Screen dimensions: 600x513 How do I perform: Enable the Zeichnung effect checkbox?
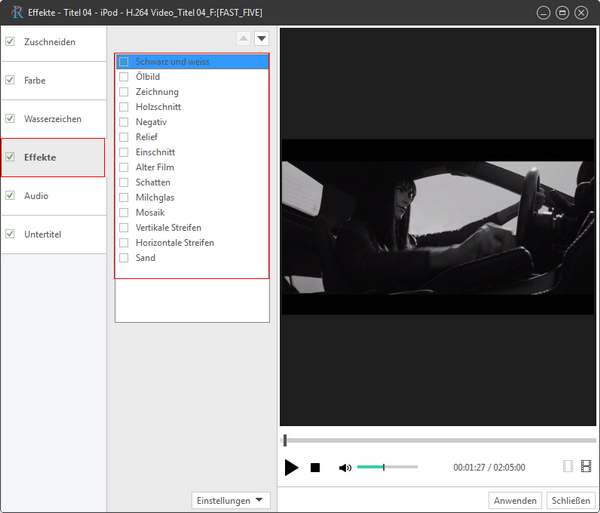coord(124,92)
